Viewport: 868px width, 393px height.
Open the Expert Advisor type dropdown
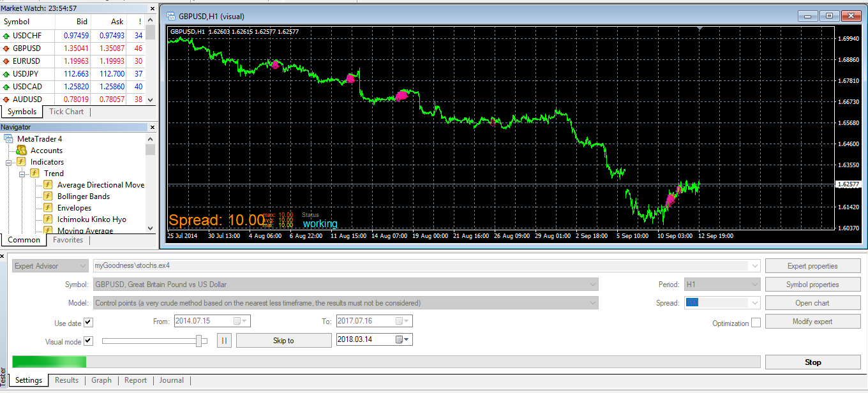click(82, 266)
